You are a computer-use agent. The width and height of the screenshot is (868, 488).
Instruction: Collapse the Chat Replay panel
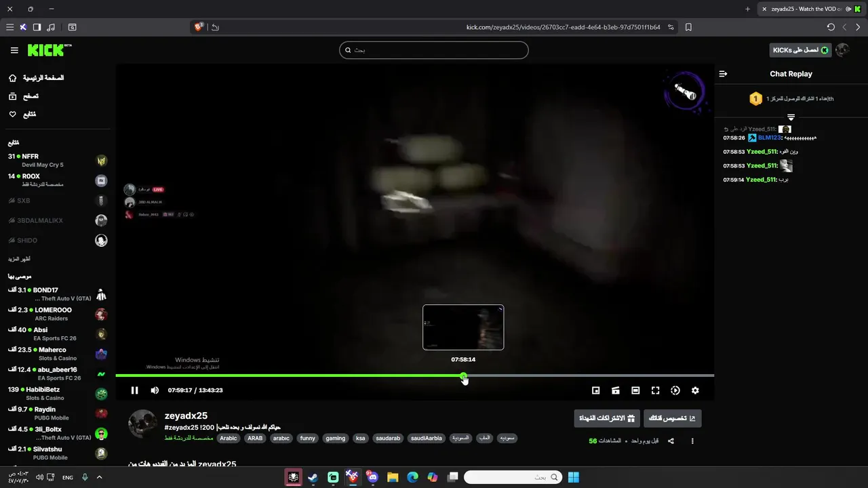click(x=723, y=74)
